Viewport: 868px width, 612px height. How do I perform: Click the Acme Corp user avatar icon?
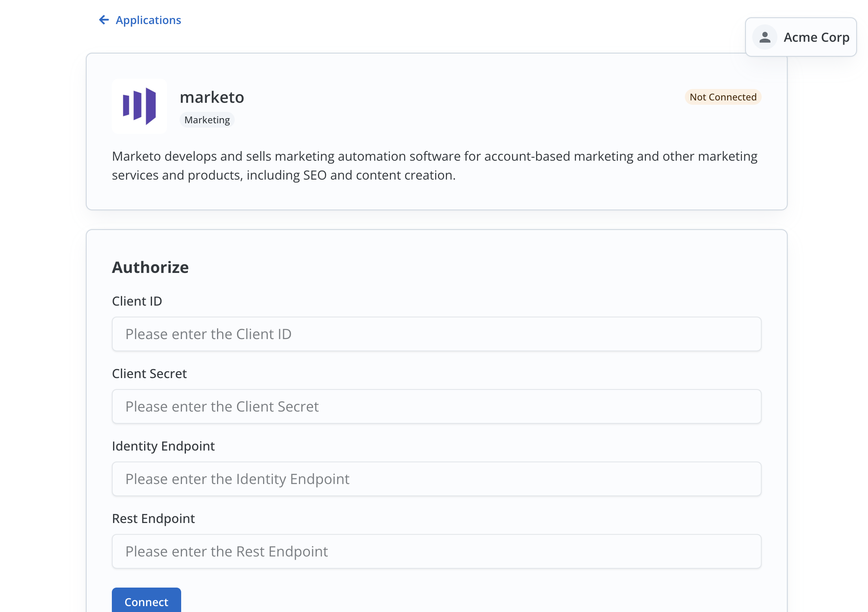click(x=764, y=37)
